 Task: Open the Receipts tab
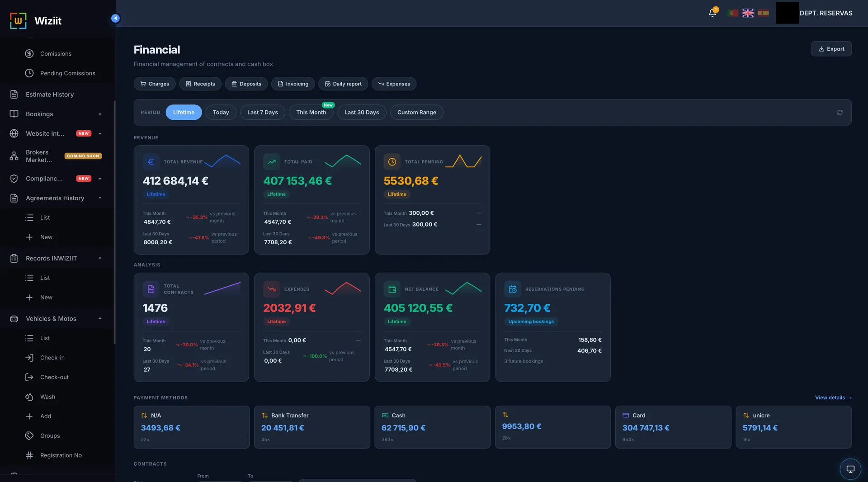(x=200, y=84)
